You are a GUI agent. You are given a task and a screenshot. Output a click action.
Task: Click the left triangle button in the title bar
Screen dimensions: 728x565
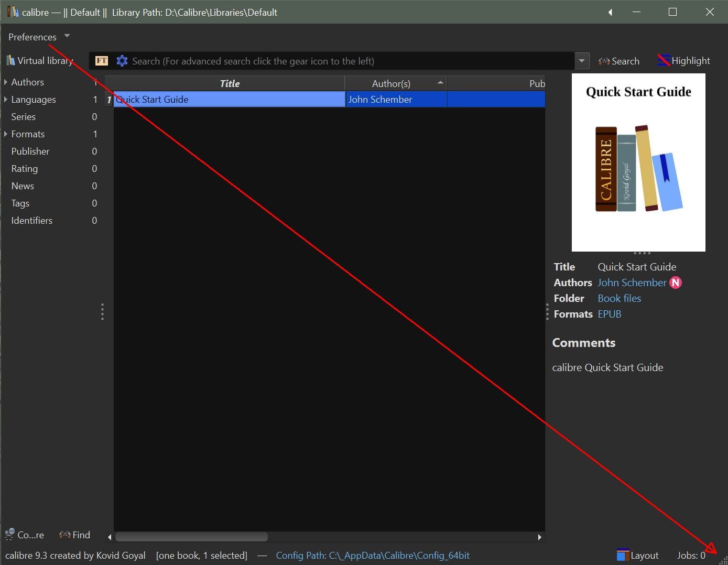pos(610,12)
